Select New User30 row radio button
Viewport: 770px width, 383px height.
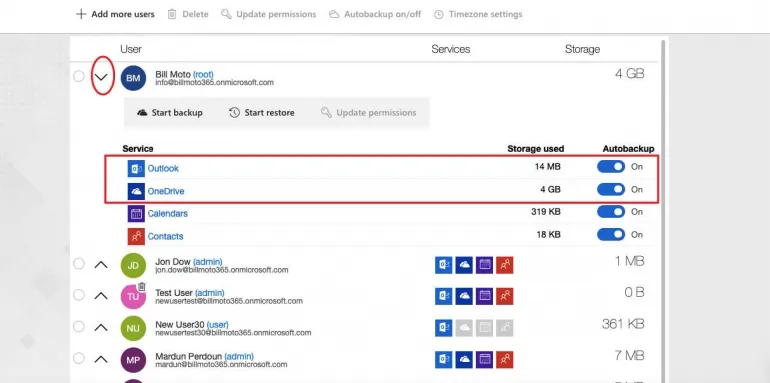point(79,327)
